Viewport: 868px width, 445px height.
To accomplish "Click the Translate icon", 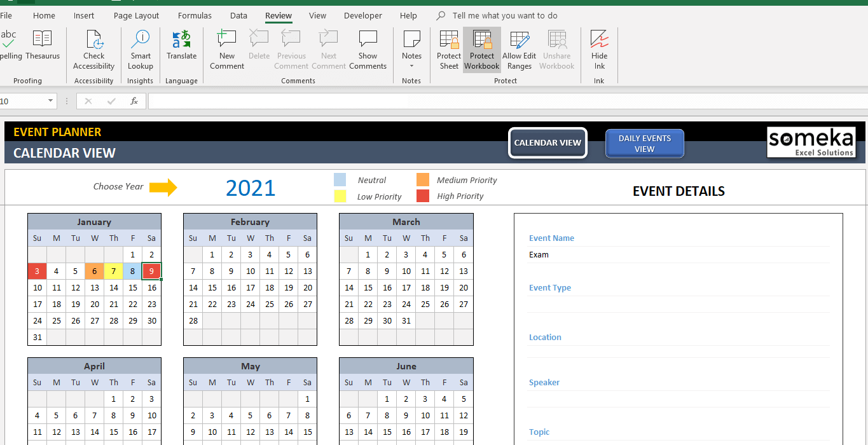I will coord(182,46).
